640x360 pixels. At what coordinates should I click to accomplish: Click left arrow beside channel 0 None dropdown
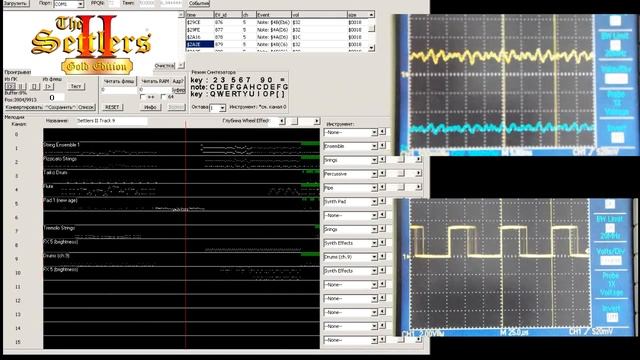(382, 132)
